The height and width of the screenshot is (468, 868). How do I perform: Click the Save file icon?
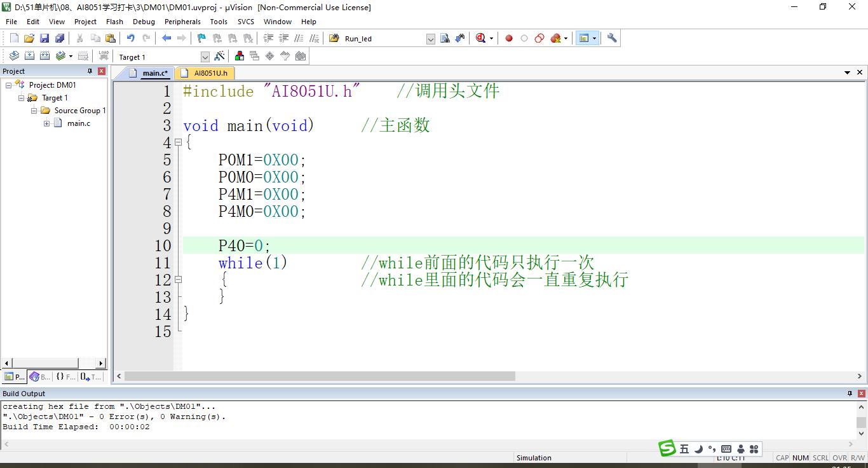(x=44, y=38)
